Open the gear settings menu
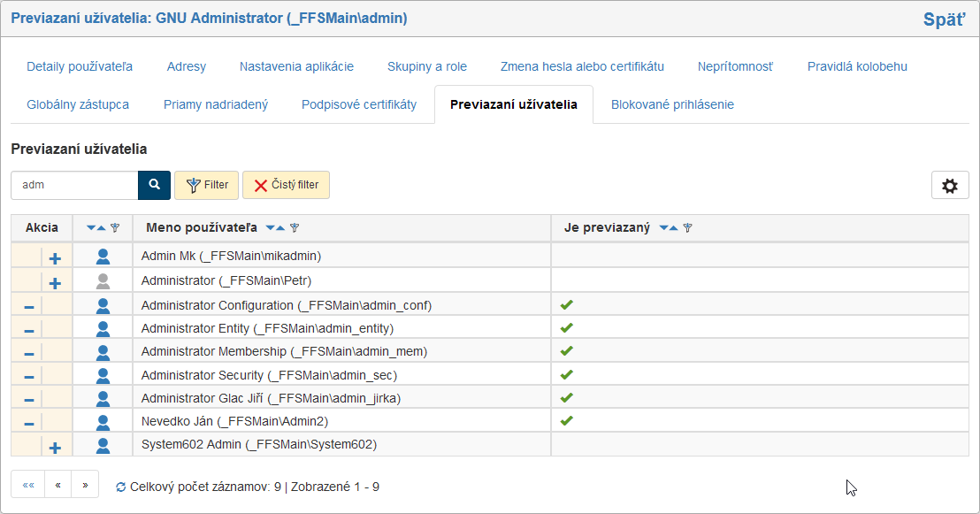 (x=950, y=186)
